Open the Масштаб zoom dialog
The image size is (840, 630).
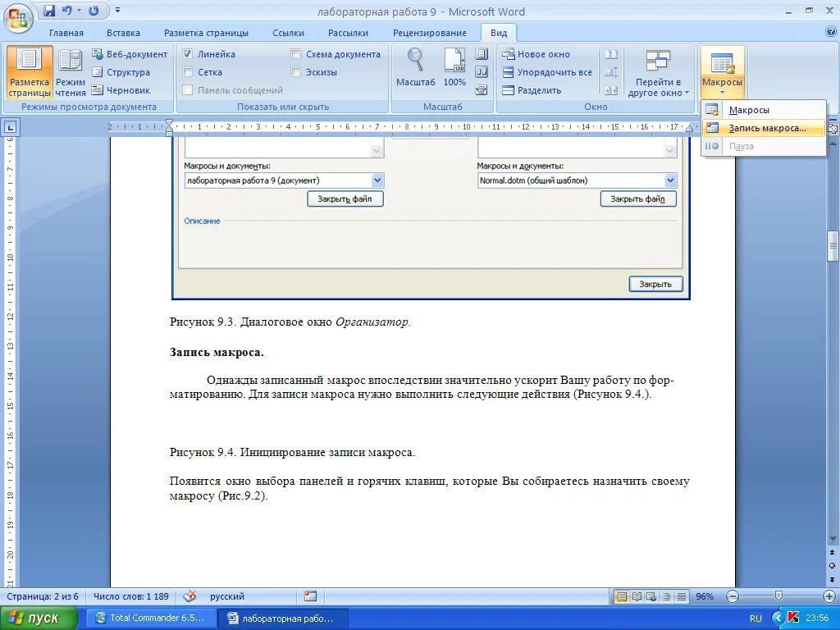[x=415, y=68]
